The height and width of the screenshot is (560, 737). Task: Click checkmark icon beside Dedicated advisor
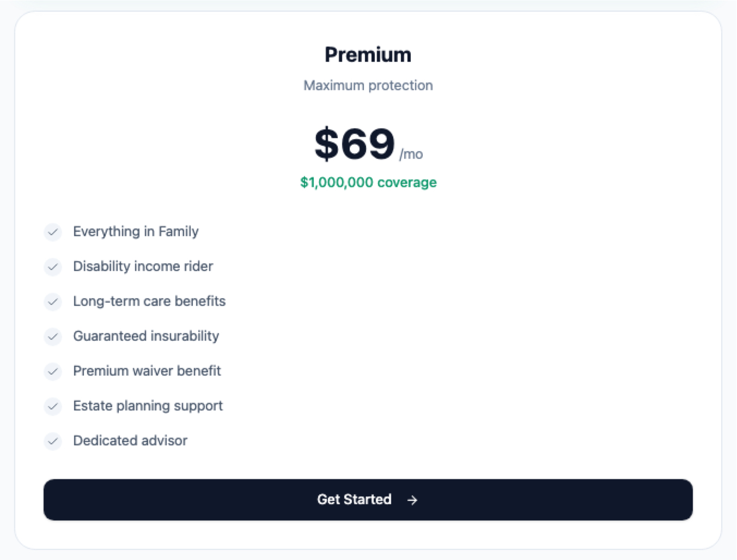[53, 441]
